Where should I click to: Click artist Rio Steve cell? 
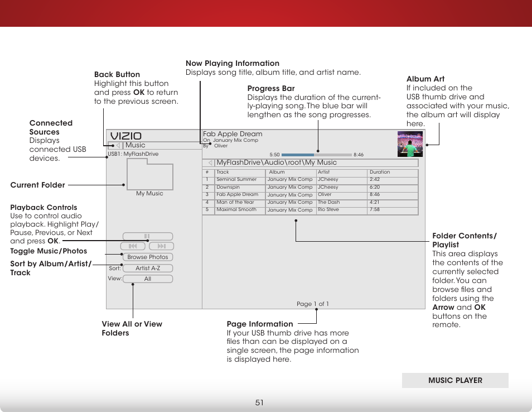[x=328, y=209]
